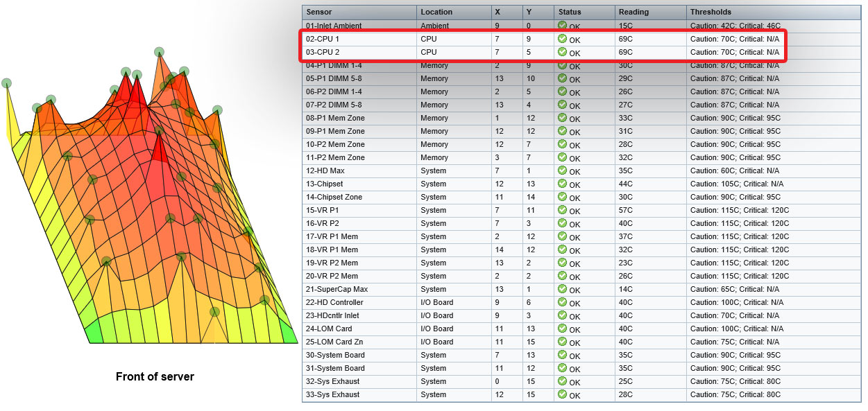
Task: Click the status icon for 24-LOM Card
Action: (563, 329)
